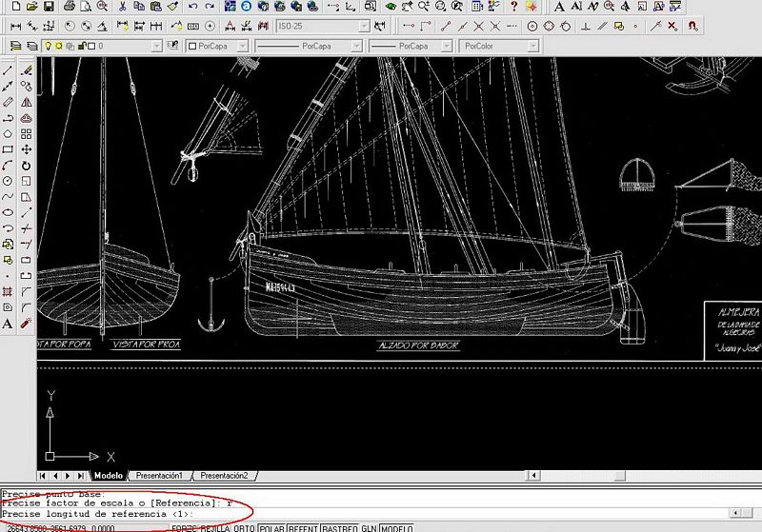Toggle REFENT object snap in status bar
Viewport: 762px width, 532px height.
[x=304, y=528]
